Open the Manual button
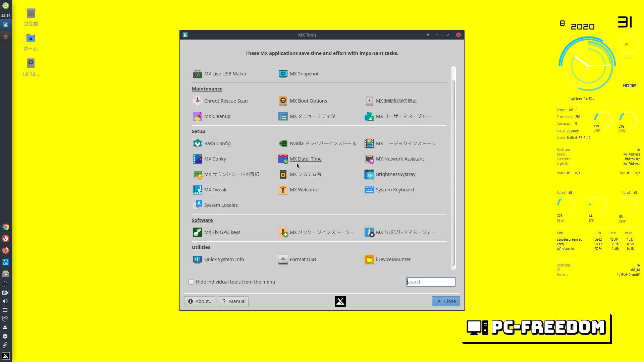 click(233, 301)
